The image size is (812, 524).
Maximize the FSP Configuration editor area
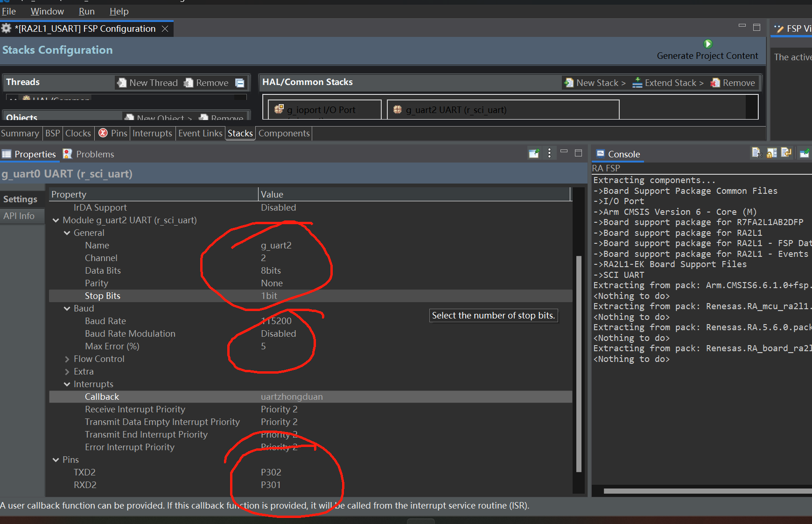(757, 28)
